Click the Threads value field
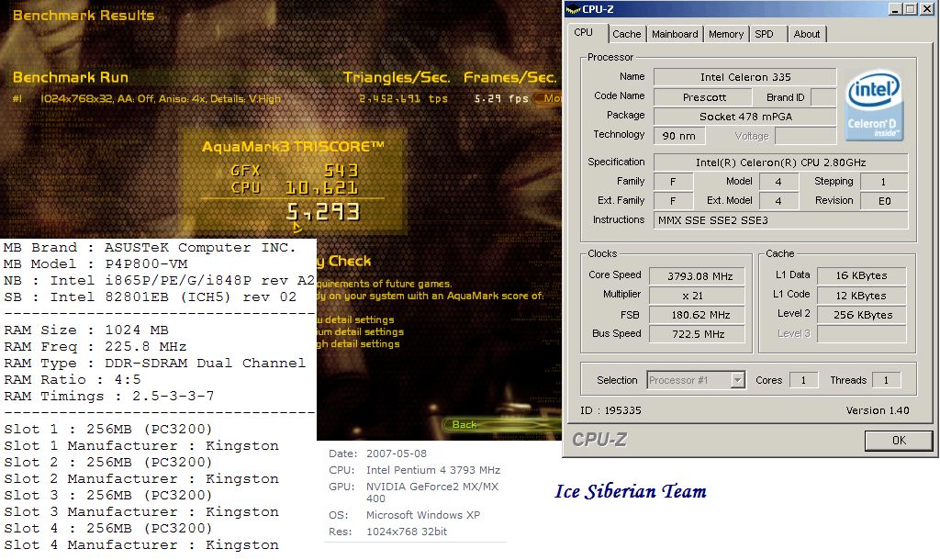The width and height of the screenshot is (940, 560). [886, 380]
